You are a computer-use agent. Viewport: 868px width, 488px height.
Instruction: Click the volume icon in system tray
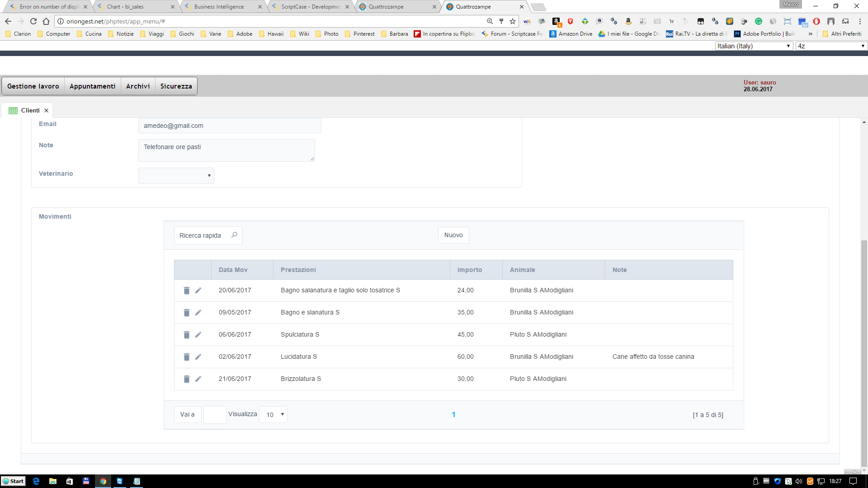(799, 481)
